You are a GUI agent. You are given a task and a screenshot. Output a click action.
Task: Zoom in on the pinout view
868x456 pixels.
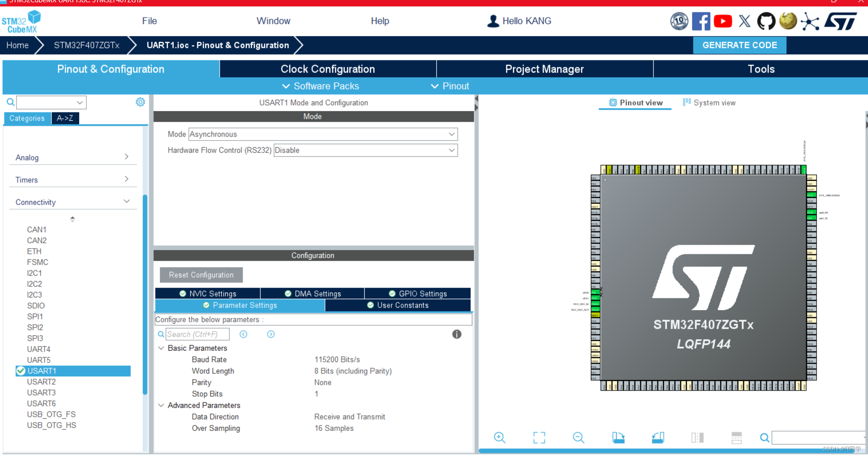coord(499,438)
